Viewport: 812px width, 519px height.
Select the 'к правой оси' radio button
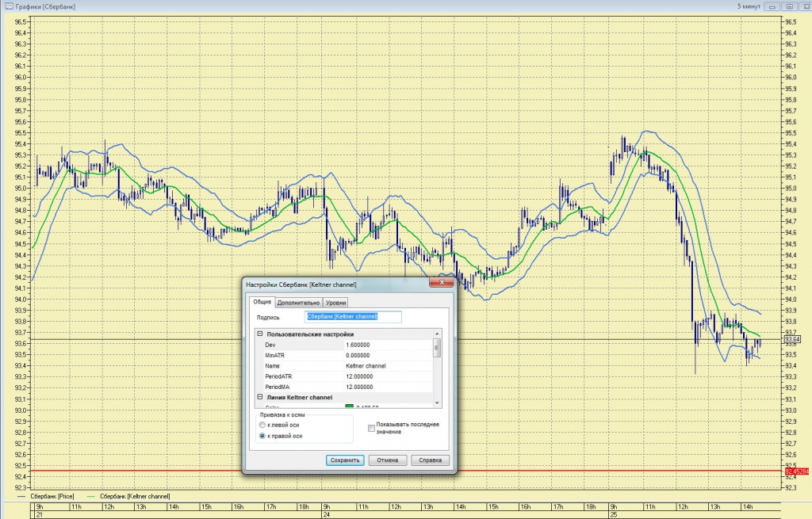(x=262, y=436)
